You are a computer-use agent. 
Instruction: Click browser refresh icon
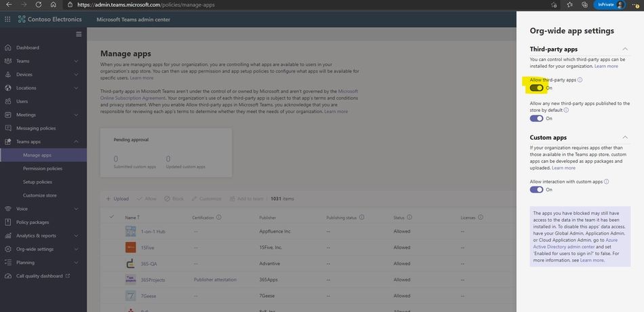pos(38,5)
